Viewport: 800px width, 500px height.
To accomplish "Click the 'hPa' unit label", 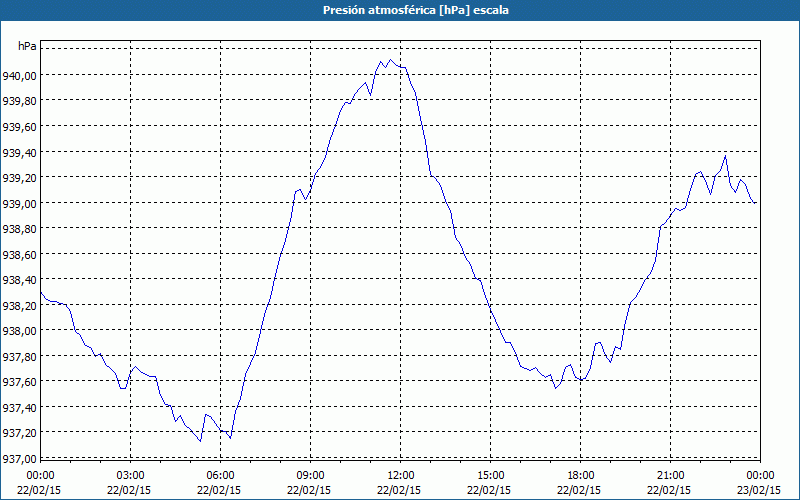I will (x=27, y=46).
